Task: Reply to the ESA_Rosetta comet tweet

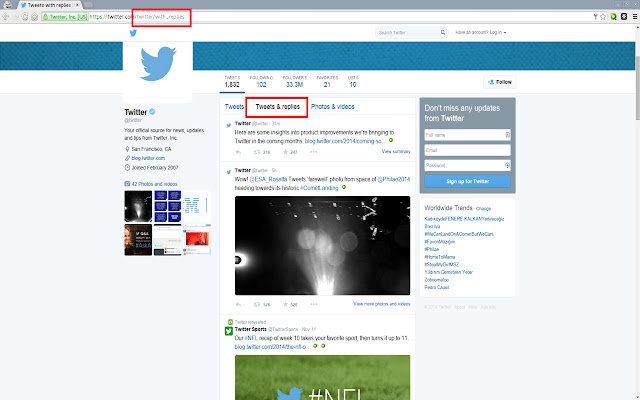Action: pos(238,304)
